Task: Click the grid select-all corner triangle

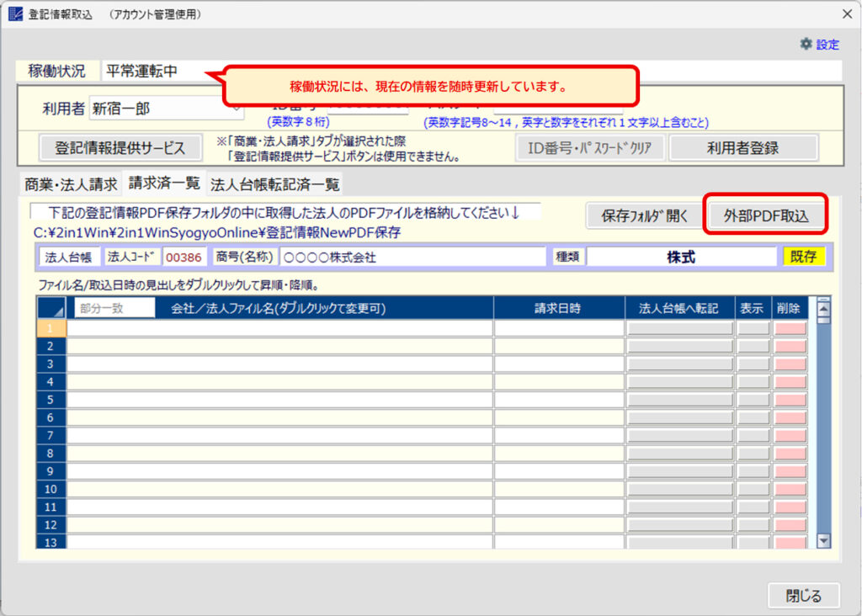Action: pyautogui.click(x=52, y=309)
